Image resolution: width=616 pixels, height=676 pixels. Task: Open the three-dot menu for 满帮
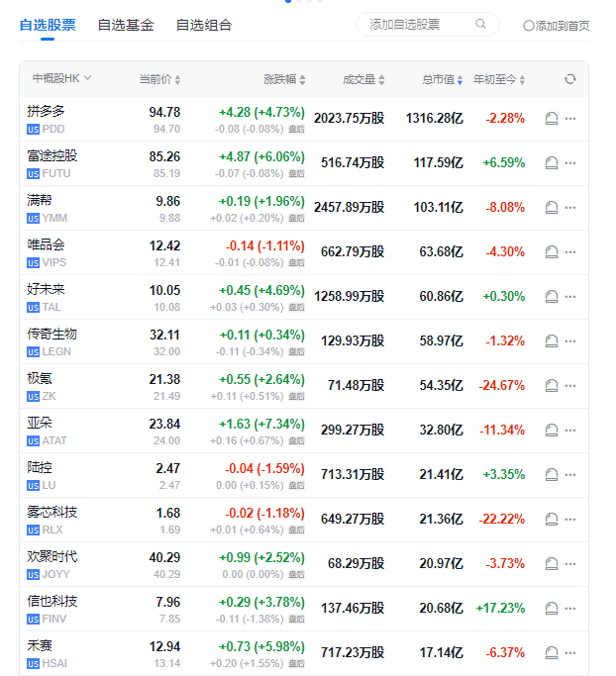coord(570,208)
